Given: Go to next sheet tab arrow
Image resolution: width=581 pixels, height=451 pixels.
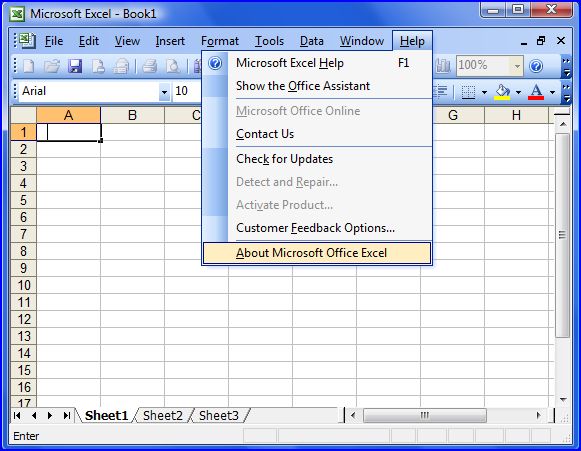Looking at the screenshot, I should click(50, 415).
